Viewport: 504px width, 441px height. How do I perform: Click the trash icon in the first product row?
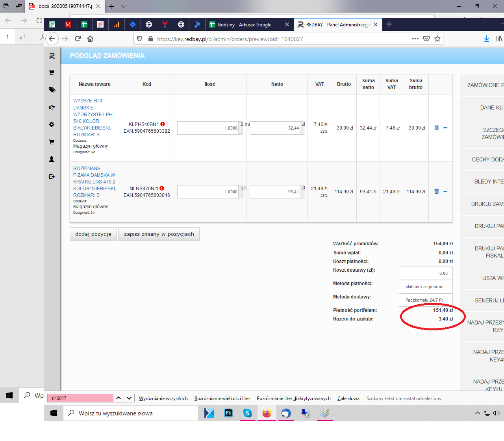coord(436,128)
